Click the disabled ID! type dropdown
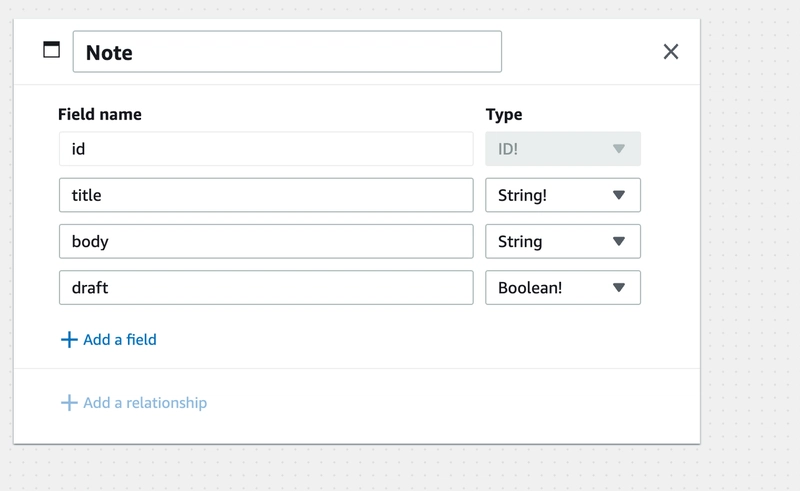The height and width of the screenshot is (491, 800). (563, 149)
